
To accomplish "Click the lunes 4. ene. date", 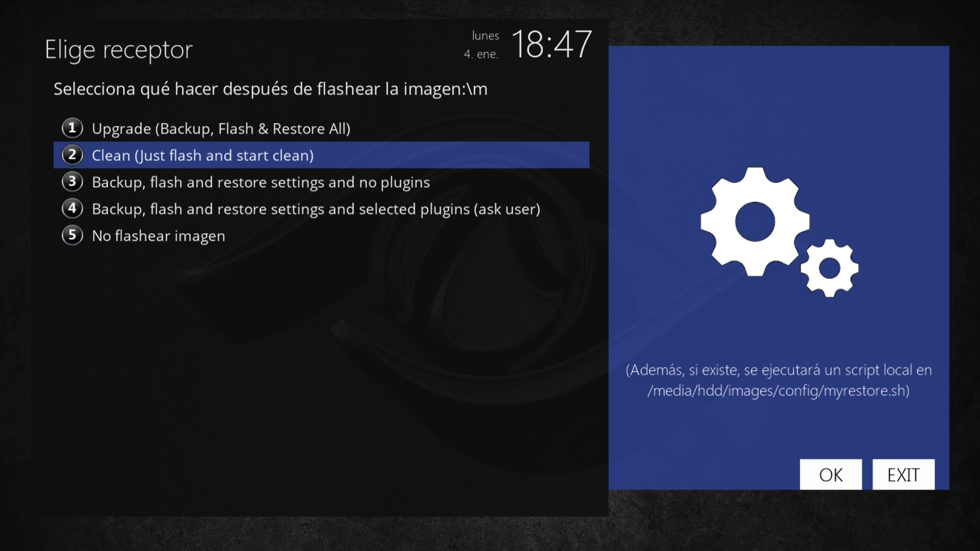I will tap(482, 45).
